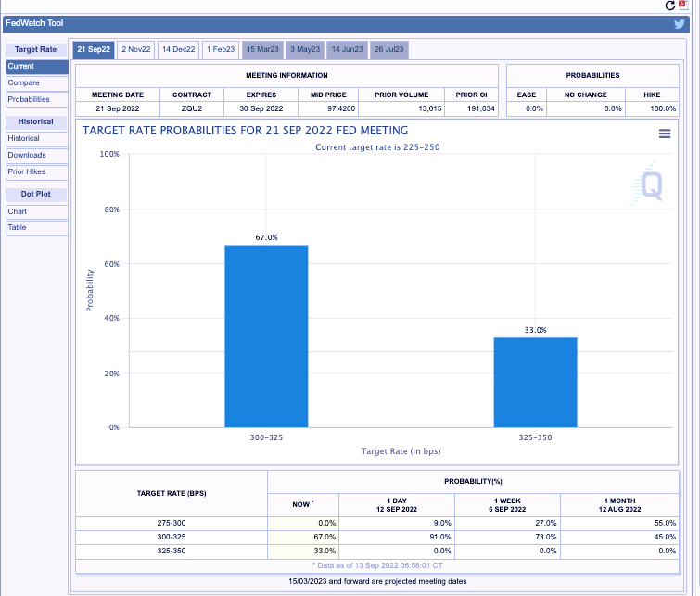Image resolution: width=700 pixels, height=596 pixels.
Task: Click the PDF export icon
Action: (684, 6)
